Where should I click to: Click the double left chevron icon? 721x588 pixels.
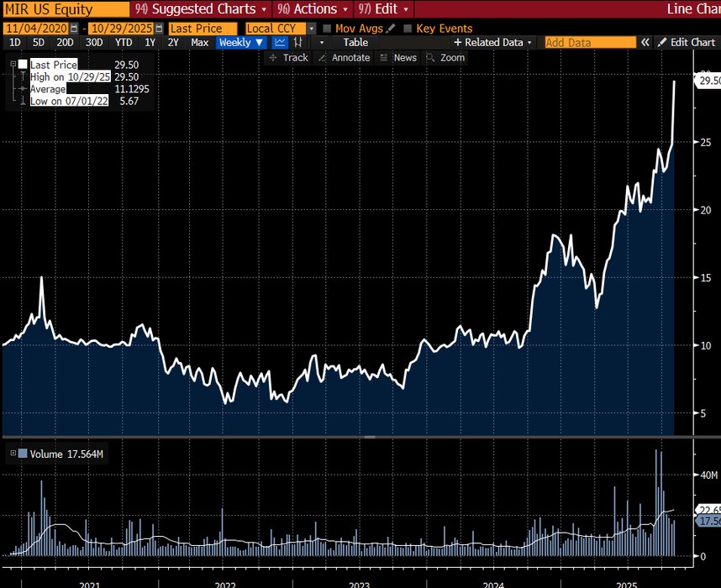coord(645,42)
